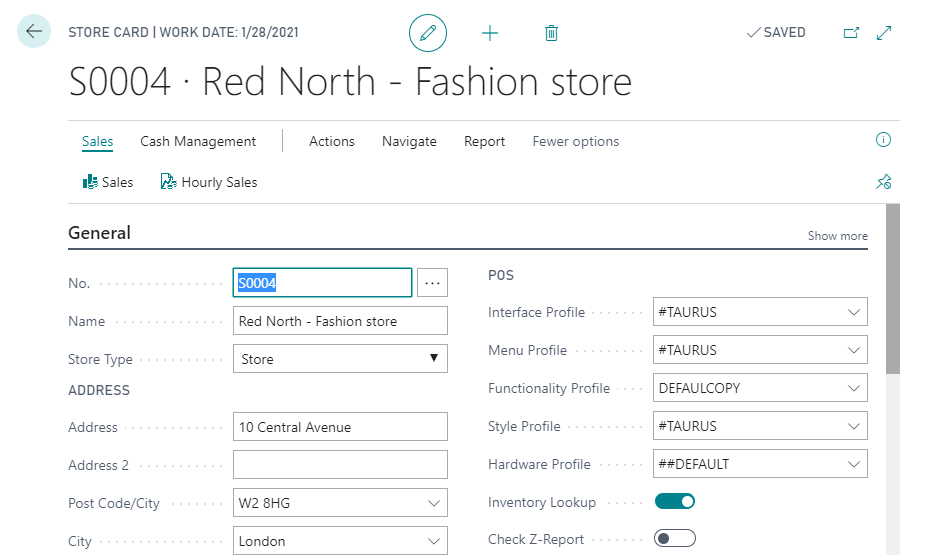Viewport: 929px width, 555px height.
Task: Click the information circle icon
Action: click(x=883, y=140)
